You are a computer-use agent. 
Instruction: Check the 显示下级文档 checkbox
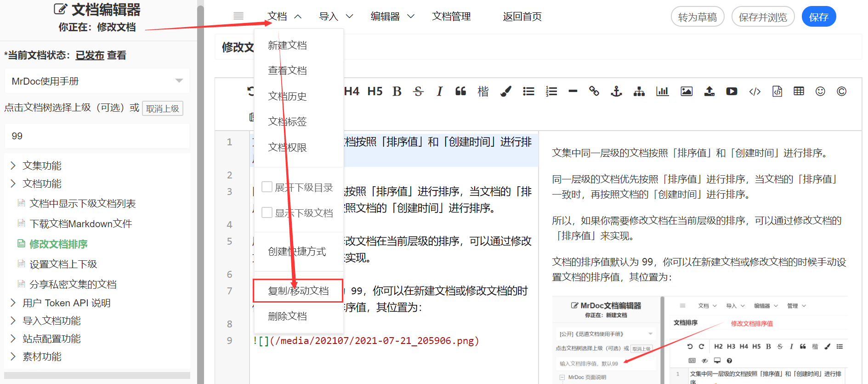point(267,212)
